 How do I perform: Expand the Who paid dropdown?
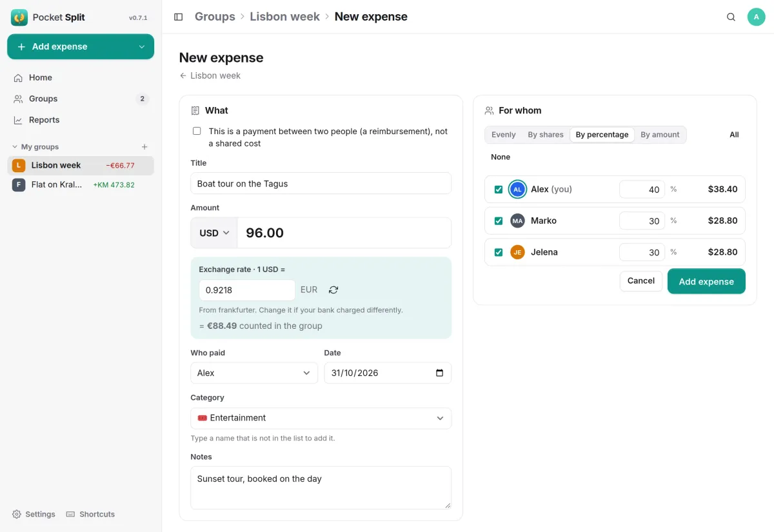point(254,373)
